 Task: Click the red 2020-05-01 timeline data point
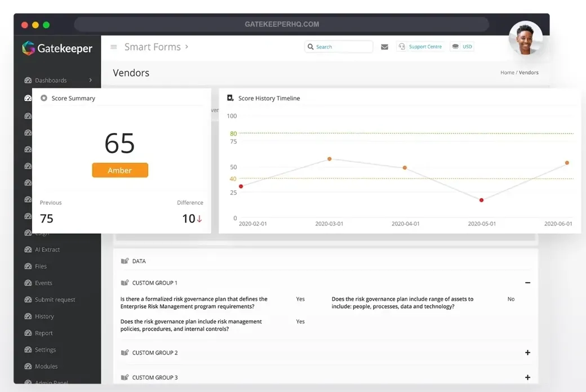481,200
